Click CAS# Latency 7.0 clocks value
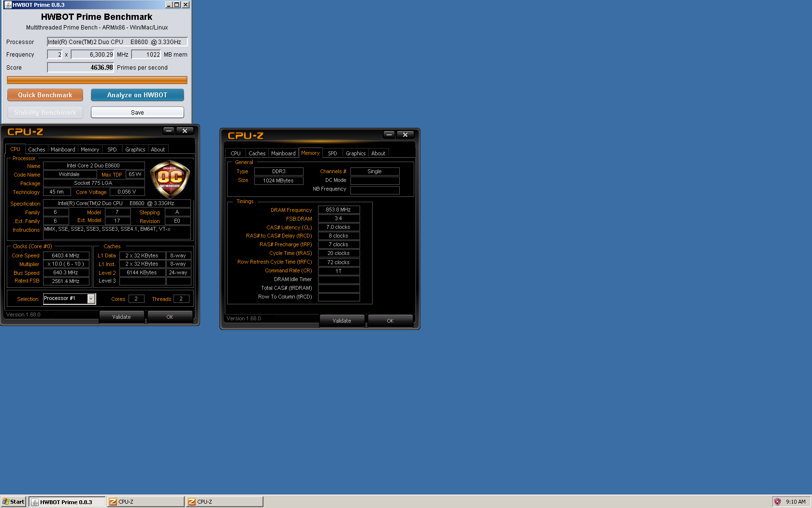The height and width of the screenshot is (508, 812). pyautogui.click(x=339, y=227)
